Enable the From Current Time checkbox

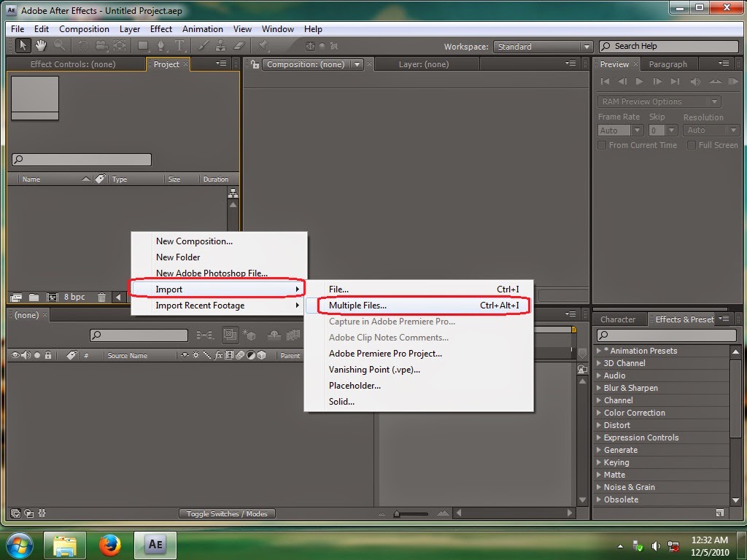point(602,145)
